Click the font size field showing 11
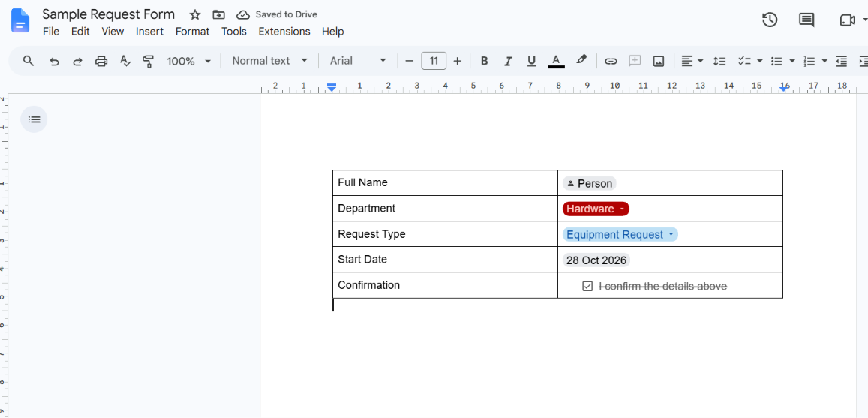Screen dimensions: 868x418 [434, 61]
